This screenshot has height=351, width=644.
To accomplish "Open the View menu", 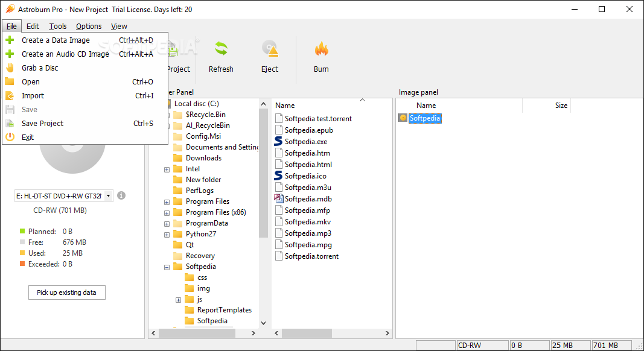I will click(x=119, y=27).
